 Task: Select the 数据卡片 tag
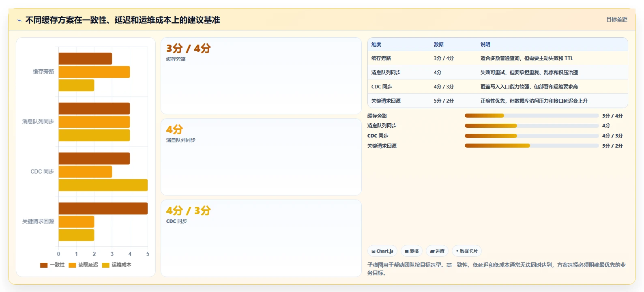pos(467,251)
